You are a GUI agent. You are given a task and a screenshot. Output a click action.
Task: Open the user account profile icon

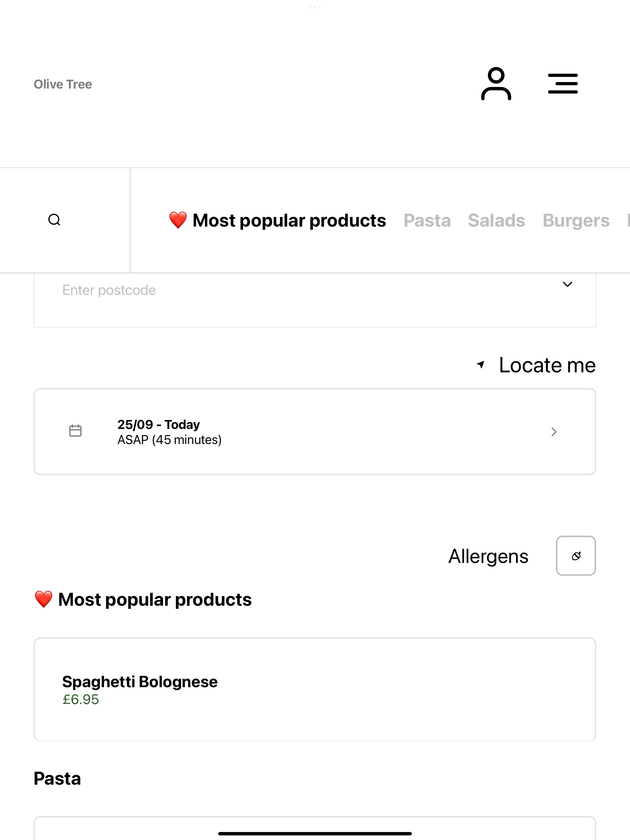pos(496,84)
